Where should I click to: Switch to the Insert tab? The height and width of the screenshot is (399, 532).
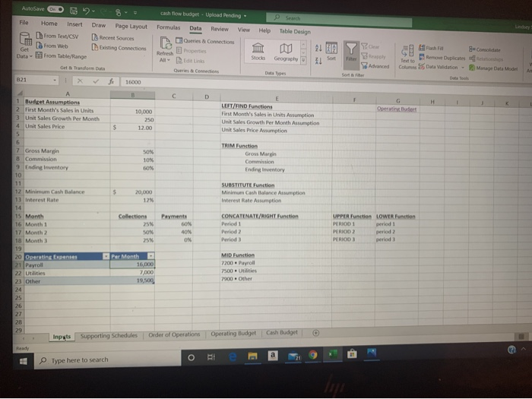coord(74,24)
